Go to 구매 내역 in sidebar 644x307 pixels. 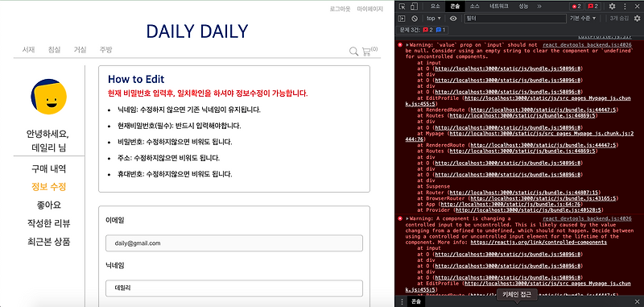point(48,169)
